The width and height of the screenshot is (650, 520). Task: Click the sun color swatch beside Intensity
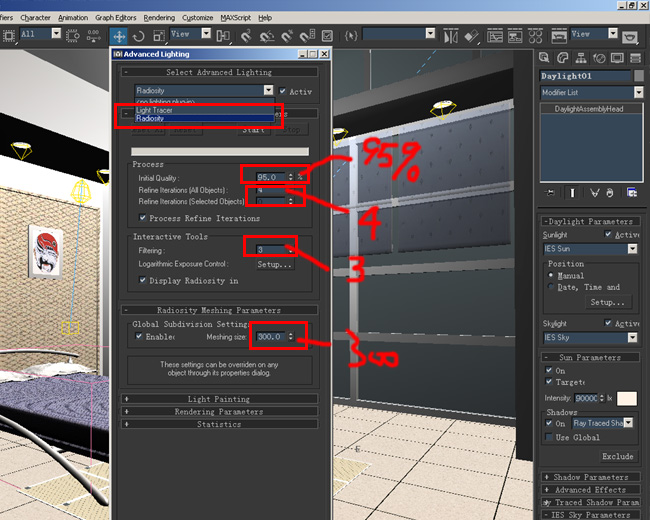click(x=627, y=398)
